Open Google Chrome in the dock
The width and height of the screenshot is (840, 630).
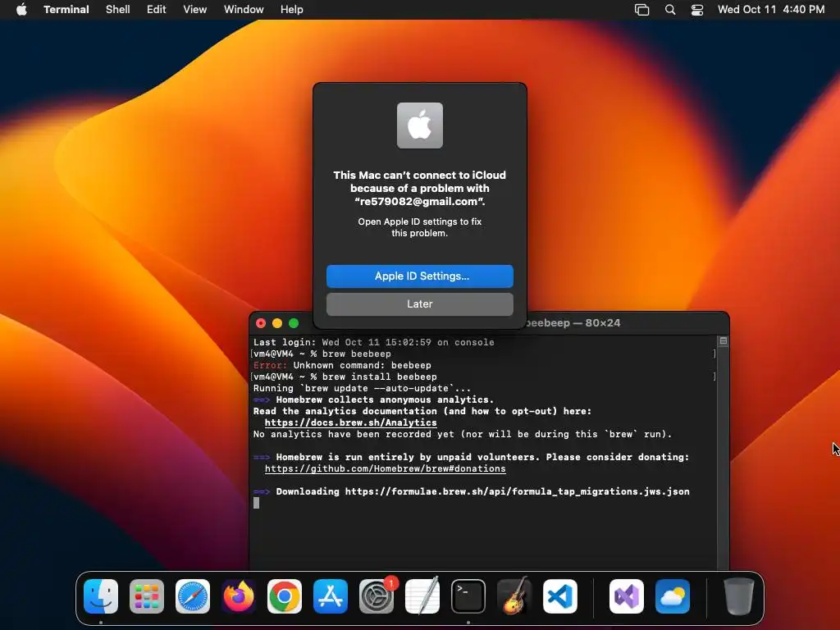(285, 596)
